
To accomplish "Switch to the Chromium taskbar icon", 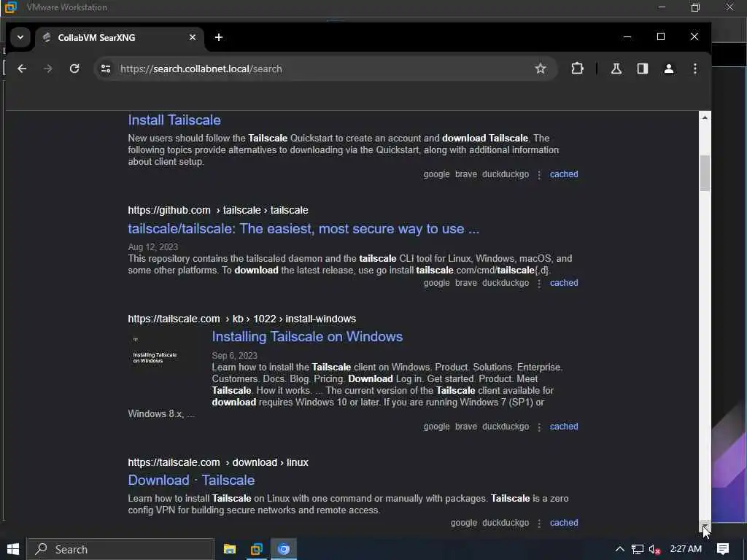I will (284, 549).
